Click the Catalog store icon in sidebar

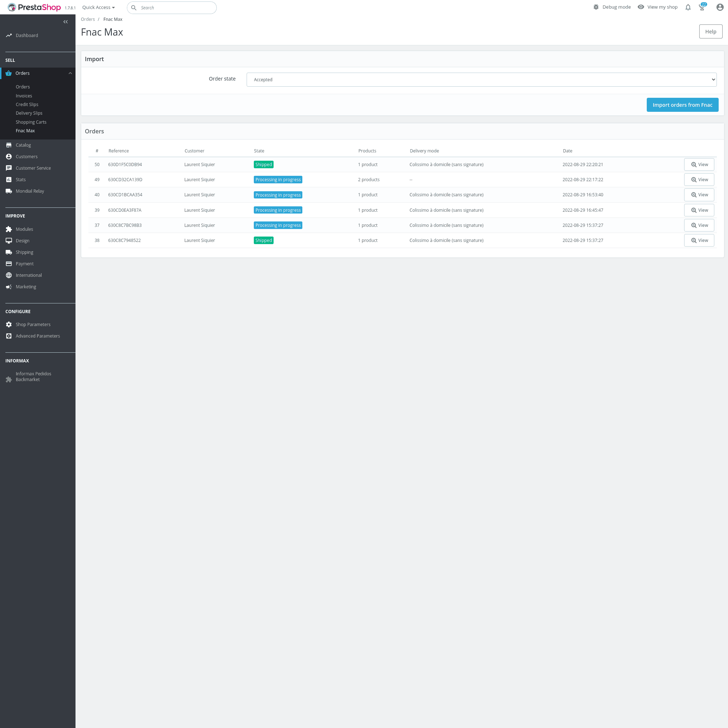coord(9,145)
